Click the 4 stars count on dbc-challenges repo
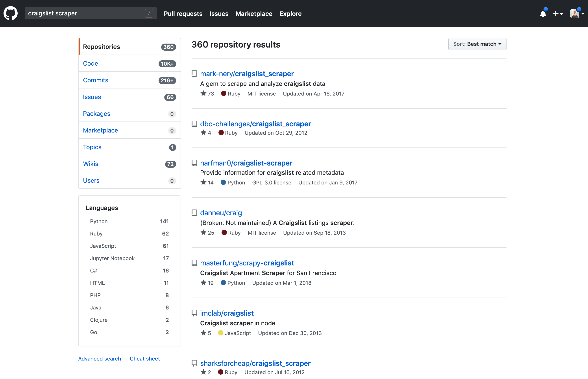Image resolution: width=588 pixels, height=379 pixels. coord(206,133)
